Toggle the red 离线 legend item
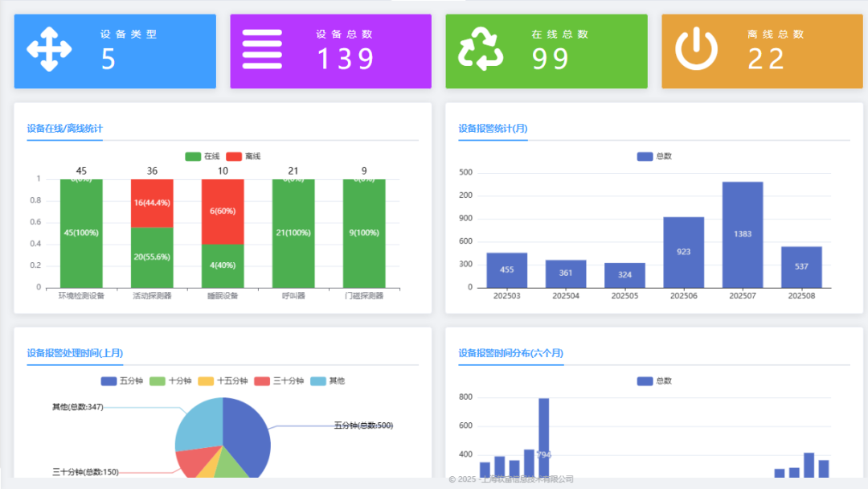Viewport: 868px width, 489px height. click(x=243, y=156)
